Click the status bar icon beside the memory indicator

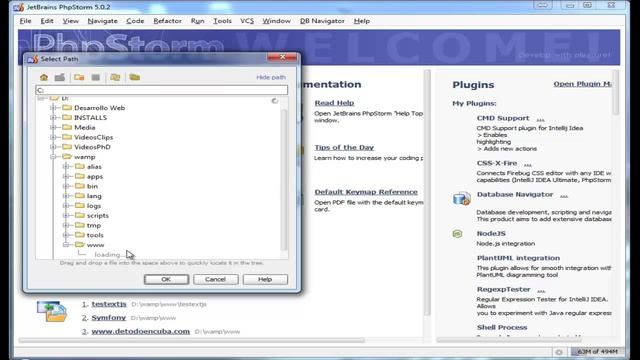559,352
